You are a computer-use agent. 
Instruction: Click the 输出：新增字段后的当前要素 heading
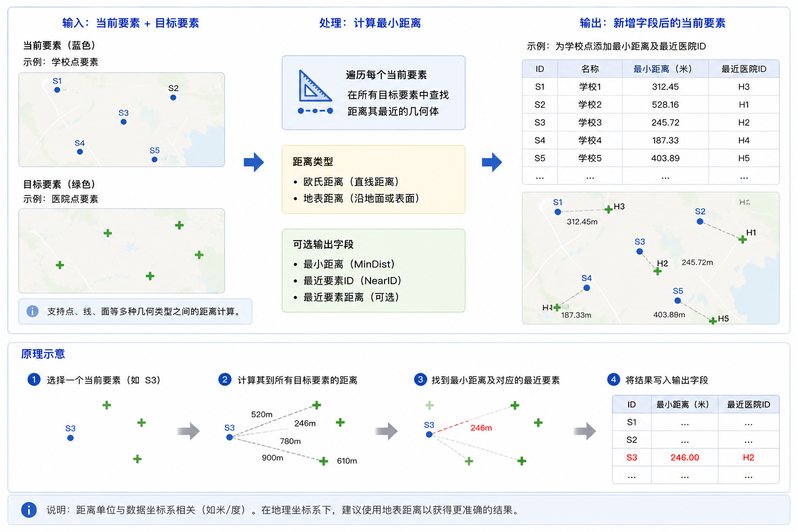[653, 23]
